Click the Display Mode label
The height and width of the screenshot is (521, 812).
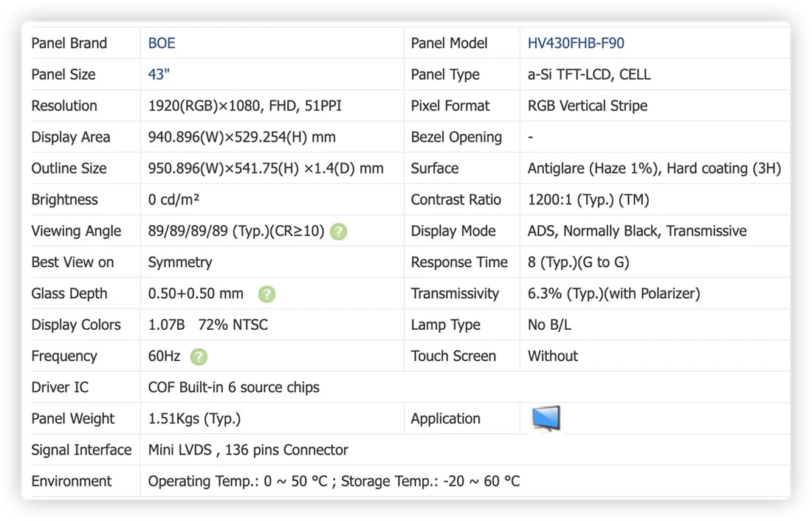click(x=453, y=230)
